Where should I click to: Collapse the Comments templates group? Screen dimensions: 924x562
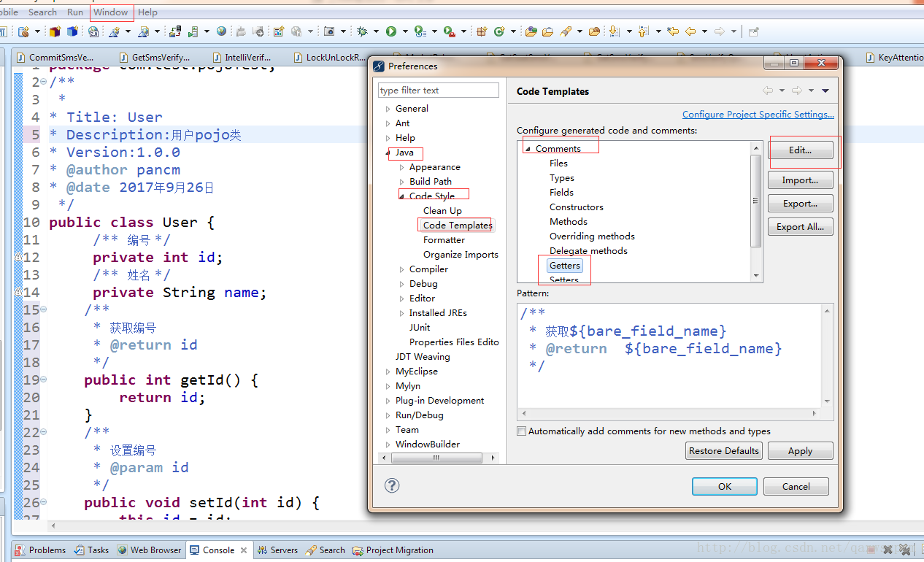click(528, 149)
